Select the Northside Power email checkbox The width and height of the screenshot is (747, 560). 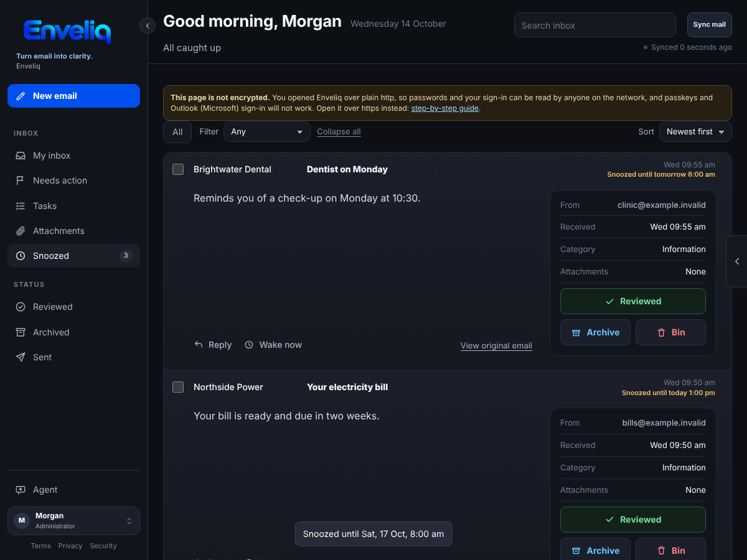pos(178,387)
